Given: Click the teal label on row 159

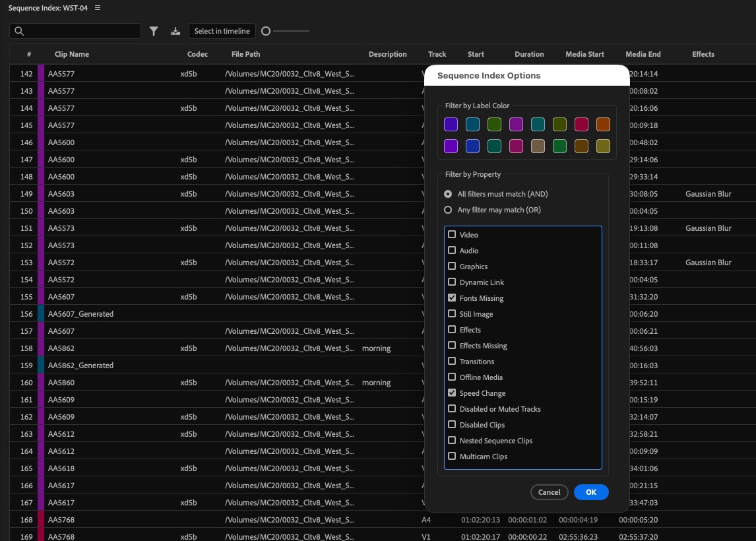Looking at the screenshot, I should point(41,366).
